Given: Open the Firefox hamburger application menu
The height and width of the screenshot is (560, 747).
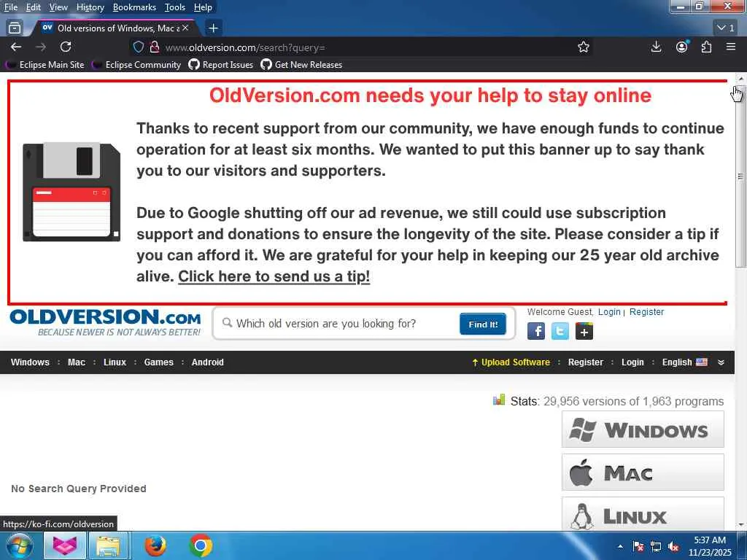Looking at the screenshot, I should [x=731, y=47].
